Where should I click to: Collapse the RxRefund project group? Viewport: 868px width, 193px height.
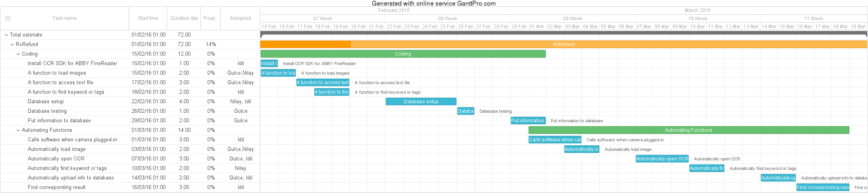12,44
